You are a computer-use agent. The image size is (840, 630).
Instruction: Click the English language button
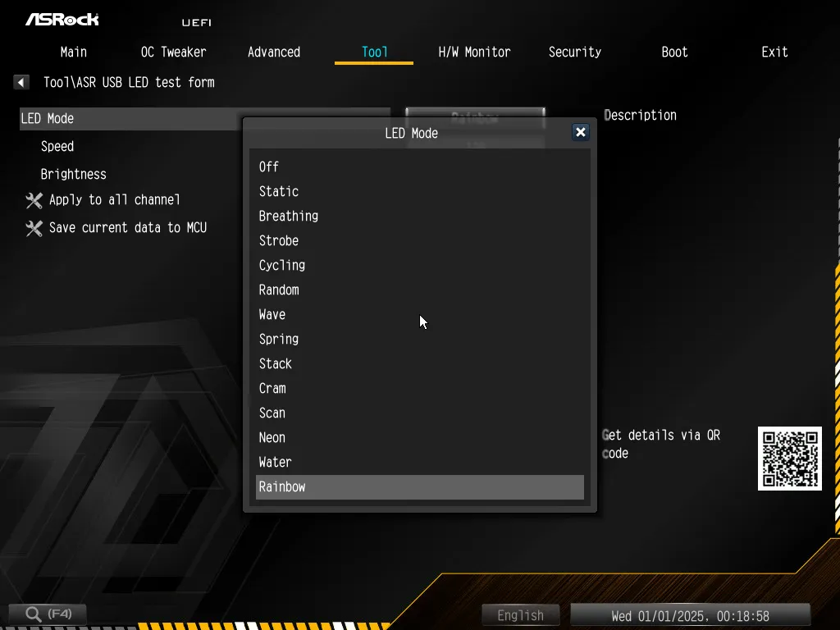(520, 615)
